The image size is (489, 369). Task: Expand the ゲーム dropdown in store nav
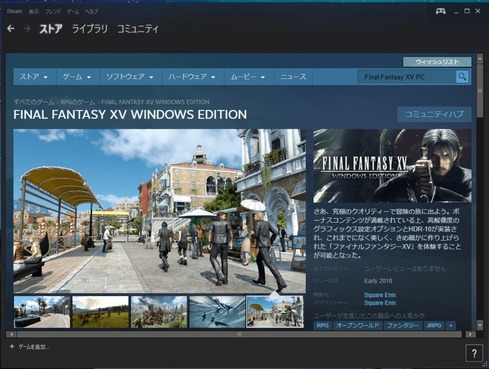tap(77, 77)
